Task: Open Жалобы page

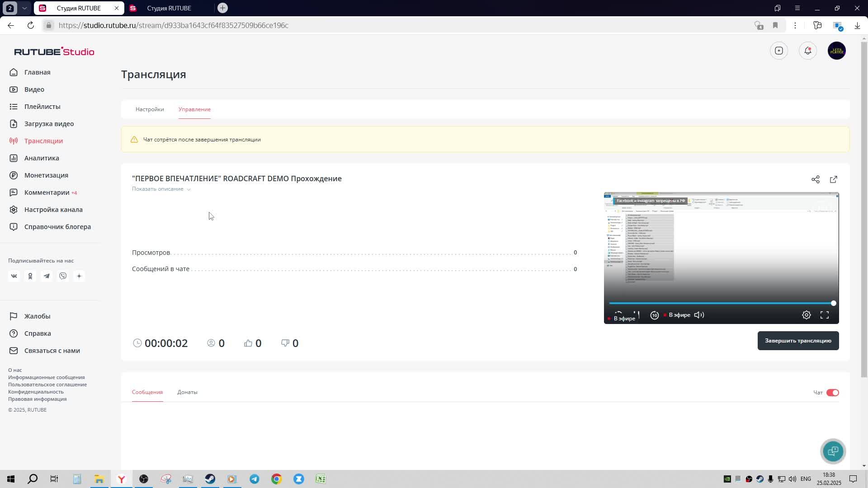Action: (x=37, y=316)
